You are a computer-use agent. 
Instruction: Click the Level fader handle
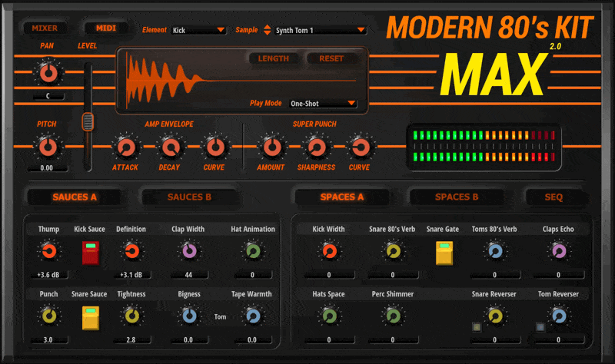click(x=88, y=122)
